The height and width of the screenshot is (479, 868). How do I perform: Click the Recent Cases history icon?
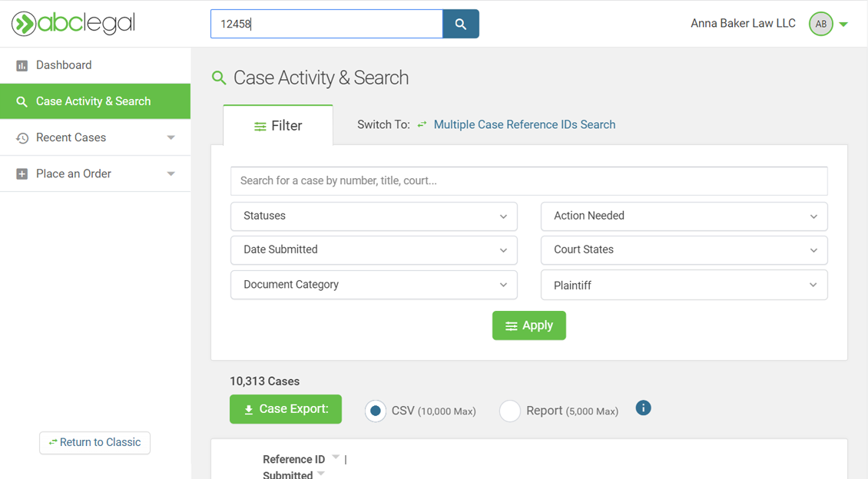(x=22, y=138)
